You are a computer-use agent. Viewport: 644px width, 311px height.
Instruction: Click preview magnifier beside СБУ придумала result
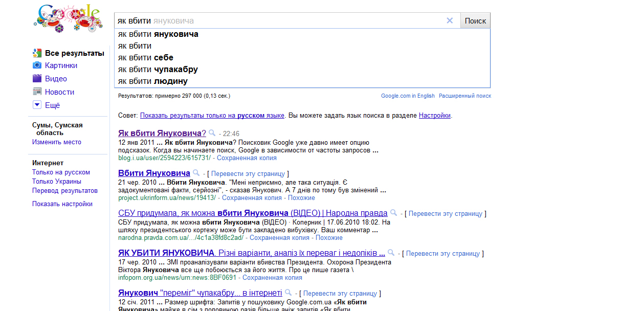point(393,213)
